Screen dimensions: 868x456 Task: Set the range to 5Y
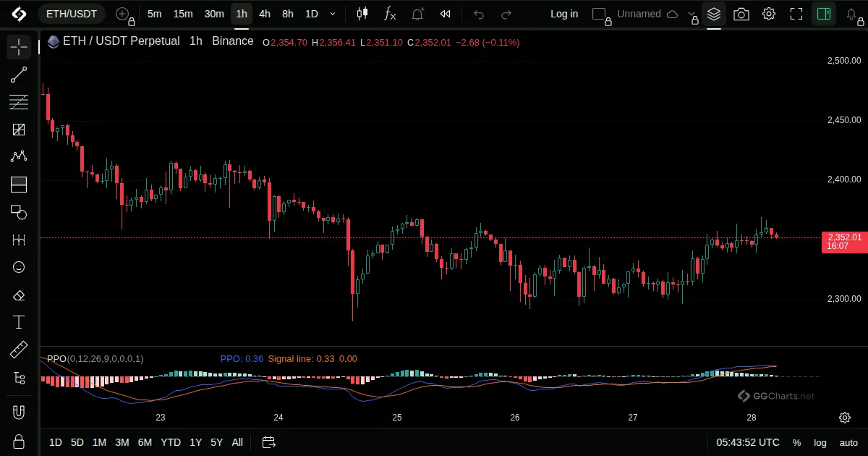pos(216,442)
